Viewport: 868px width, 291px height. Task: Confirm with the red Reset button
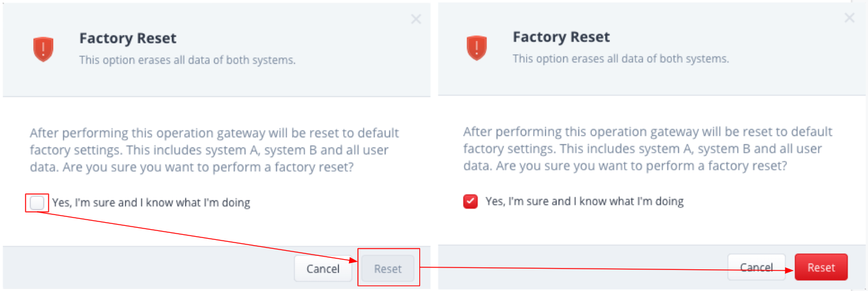click(x=821, y=267)
